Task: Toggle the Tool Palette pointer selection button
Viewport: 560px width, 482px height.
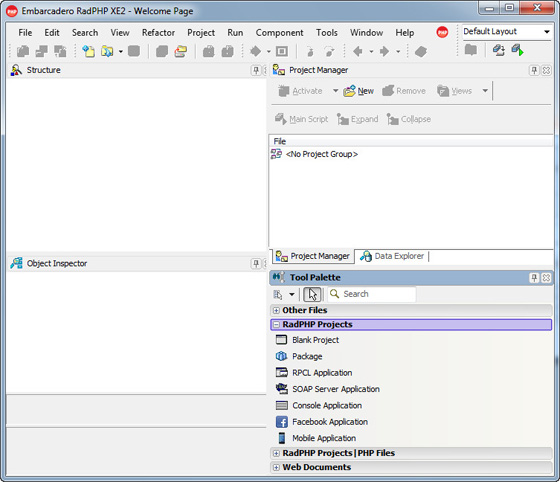Action: (x=312, y=295)
